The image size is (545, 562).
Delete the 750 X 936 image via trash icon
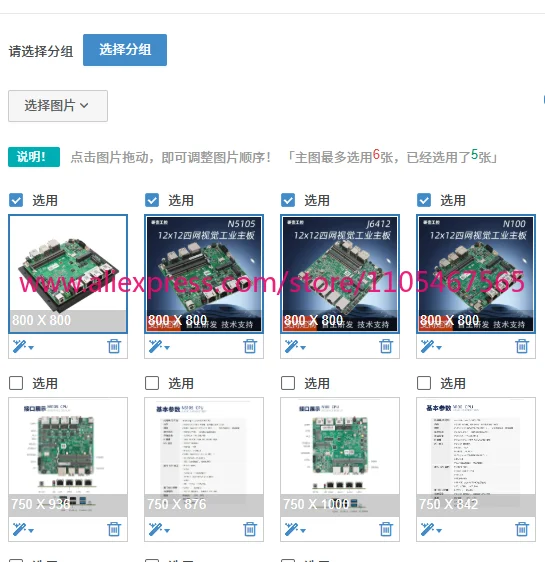tap(114, 529)
